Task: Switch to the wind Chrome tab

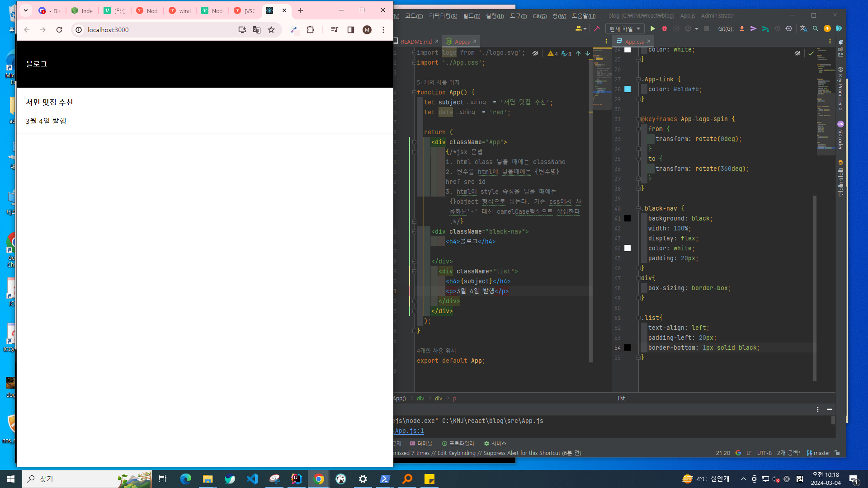Action: [179, 10]
